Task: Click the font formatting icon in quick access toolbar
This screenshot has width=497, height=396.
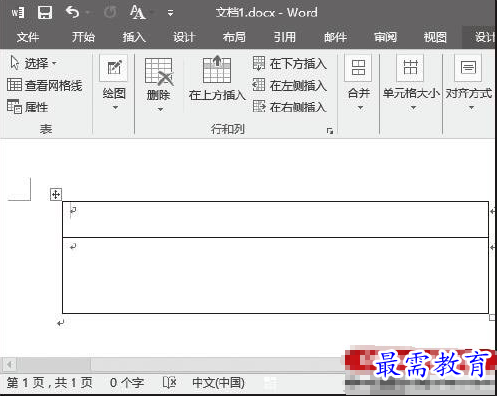Action: 137,12
